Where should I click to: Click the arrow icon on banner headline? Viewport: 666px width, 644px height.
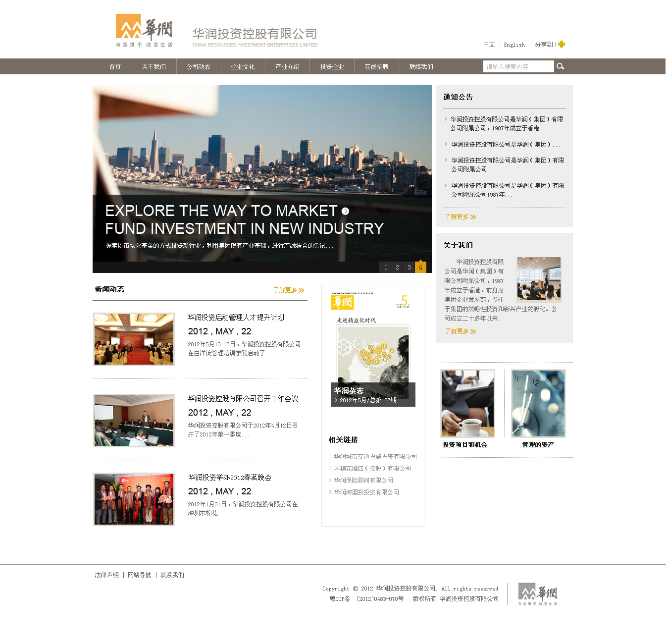click(345, 211)
